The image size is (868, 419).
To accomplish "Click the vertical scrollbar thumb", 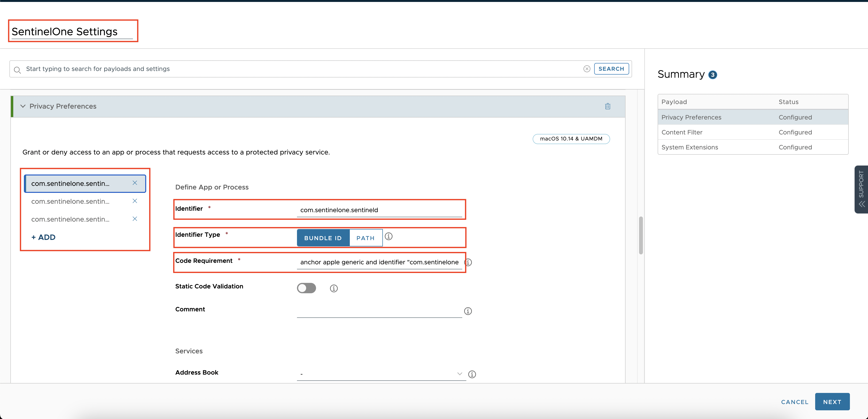I will (x=641, y=235).
